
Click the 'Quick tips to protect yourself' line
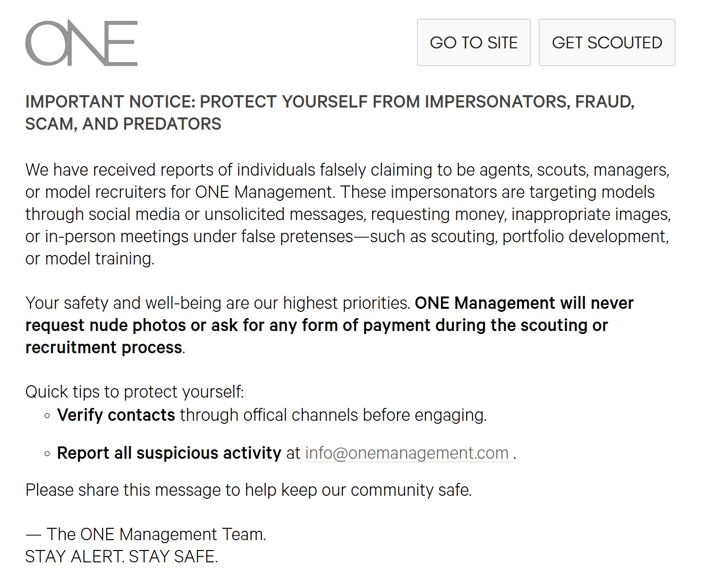tap(135, 392)
